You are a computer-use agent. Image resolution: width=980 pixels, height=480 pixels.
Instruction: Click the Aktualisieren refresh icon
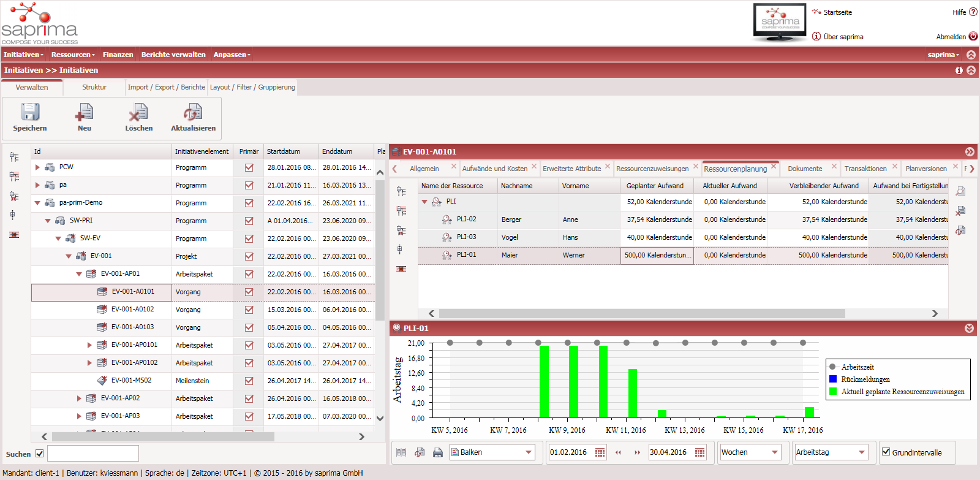193,112
